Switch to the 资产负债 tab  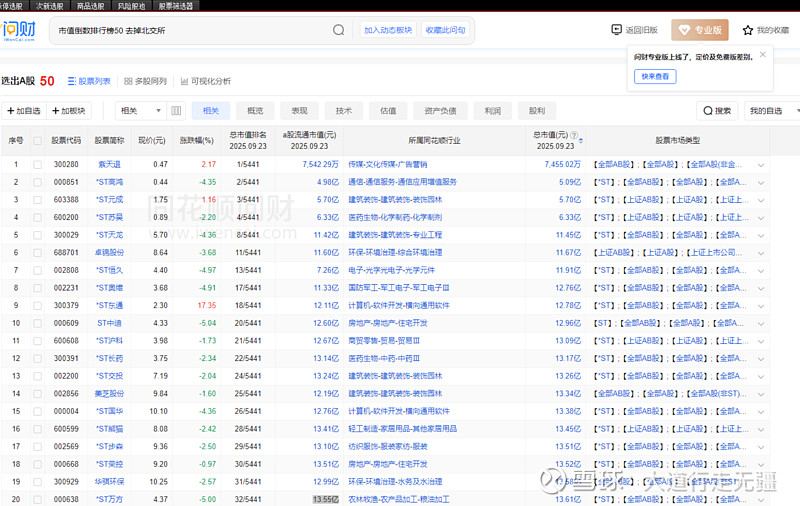(x=440, y=111)
